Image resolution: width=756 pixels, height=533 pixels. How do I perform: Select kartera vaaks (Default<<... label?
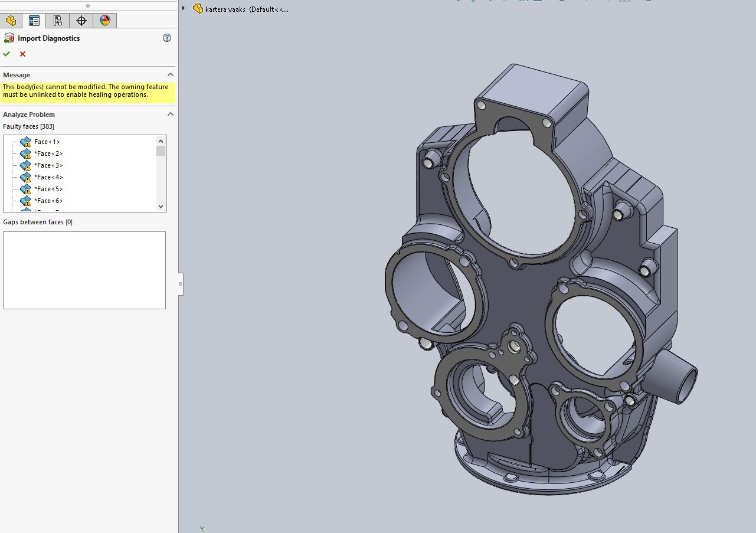pos(247,9)
